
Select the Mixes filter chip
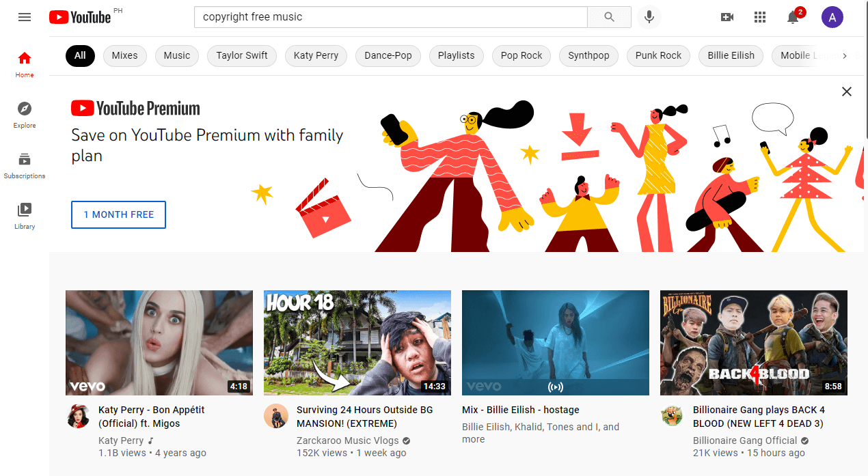tap(124, 55)
